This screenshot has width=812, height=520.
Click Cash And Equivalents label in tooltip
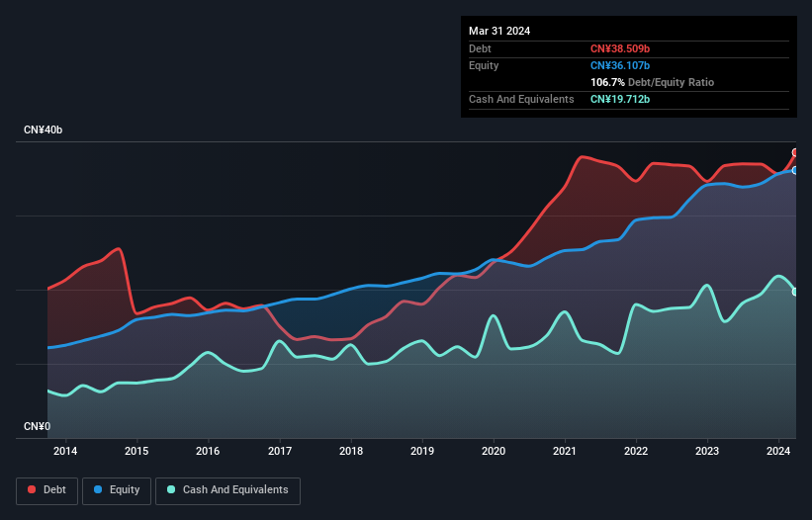coord(521,99)
